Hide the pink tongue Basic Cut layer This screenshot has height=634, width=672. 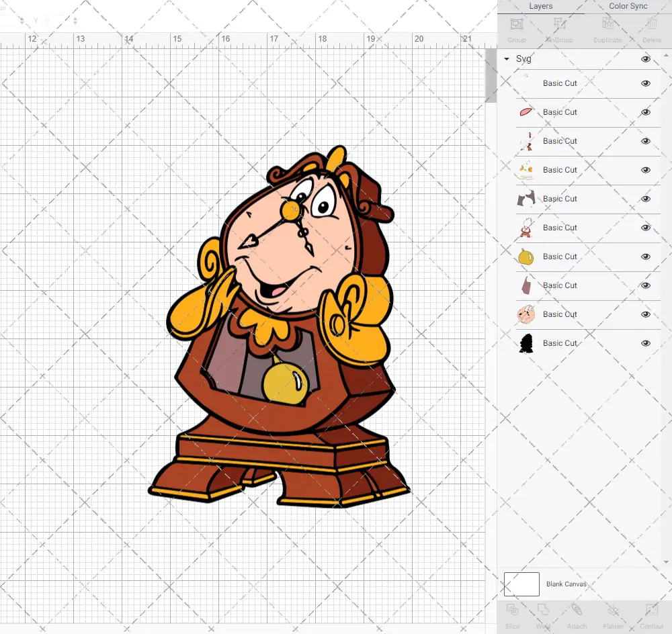(x=645, y=112)
